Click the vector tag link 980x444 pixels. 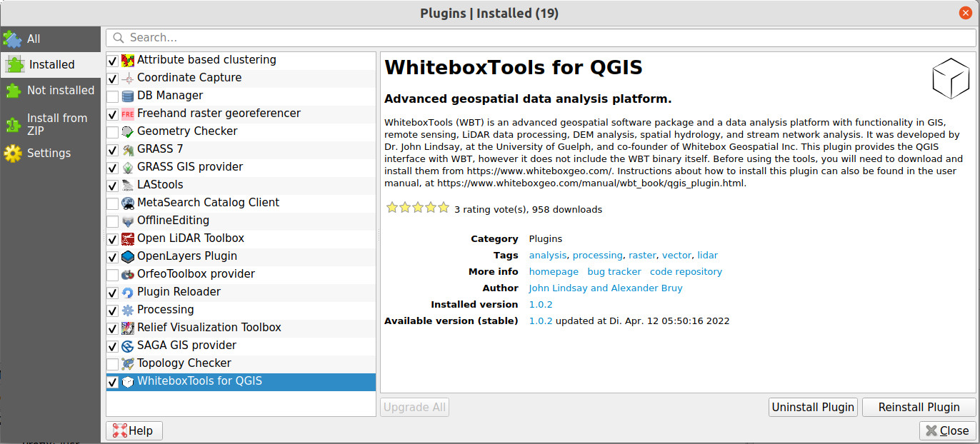[x=676, y=255]
